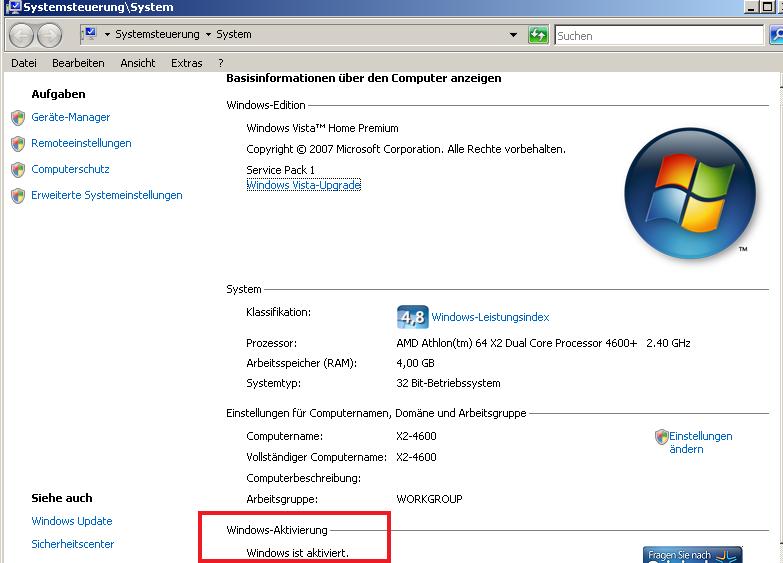
Task: Click the Computername value X2-4600
Action: pyautogui.click(x=416, y=436)
